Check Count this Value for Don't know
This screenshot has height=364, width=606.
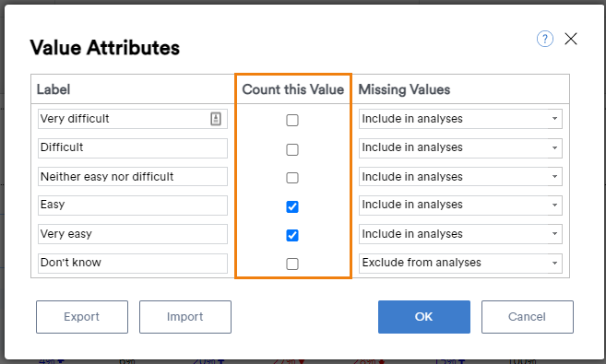click(x=292, y=264)
